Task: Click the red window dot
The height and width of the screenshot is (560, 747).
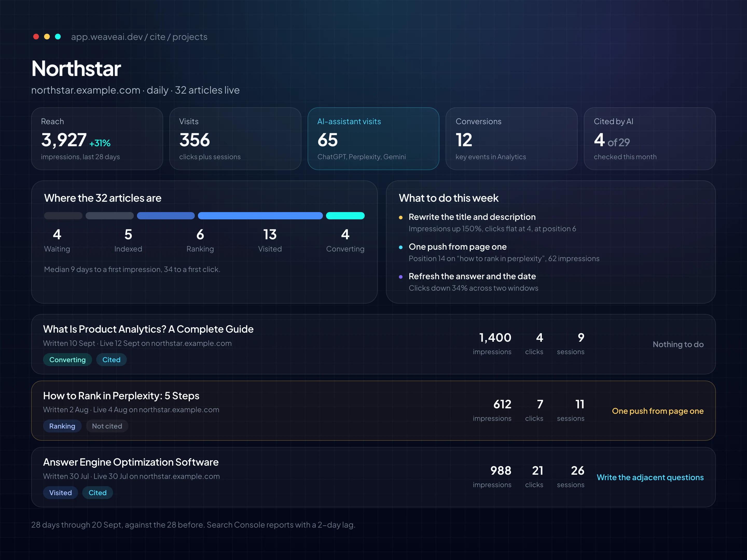Action: pos(36,37)
